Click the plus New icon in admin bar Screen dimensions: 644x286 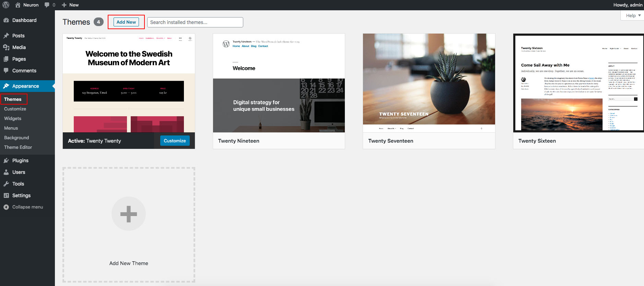point(64,5)
